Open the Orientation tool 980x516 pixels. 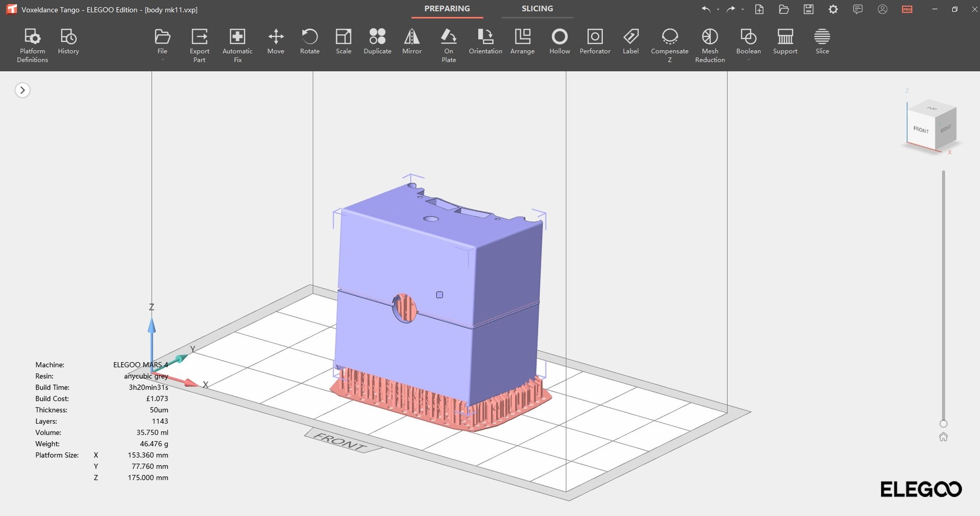pos(485,41)
